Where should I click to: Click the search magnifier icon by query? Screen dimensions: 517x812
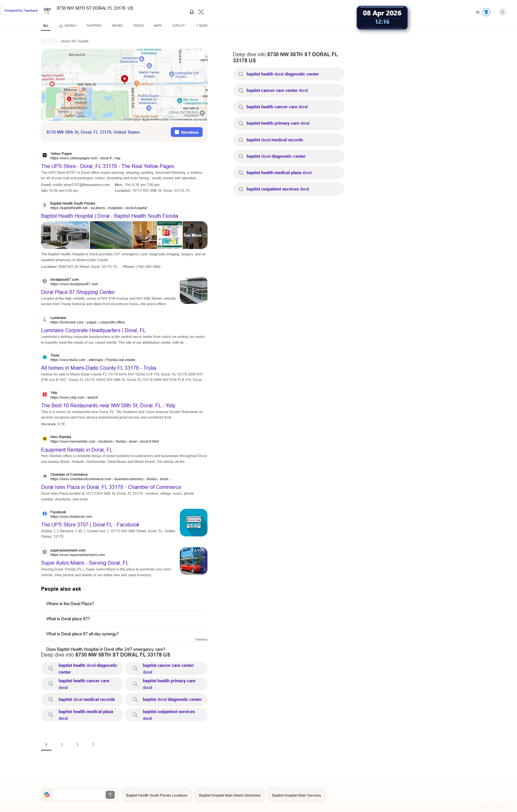coord(47,12)
